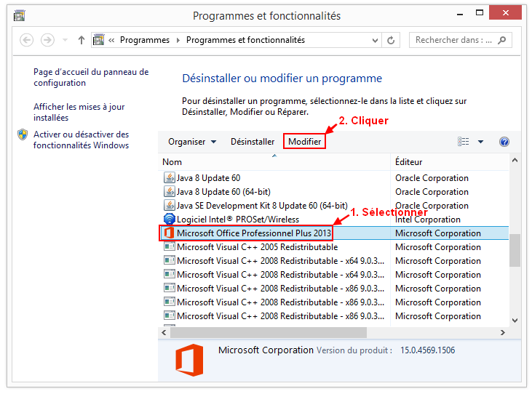Screen dimensions: 532x394
Task: Open Activer ou désactiver des fonctionnalités Windows
Action: [81, 140]
